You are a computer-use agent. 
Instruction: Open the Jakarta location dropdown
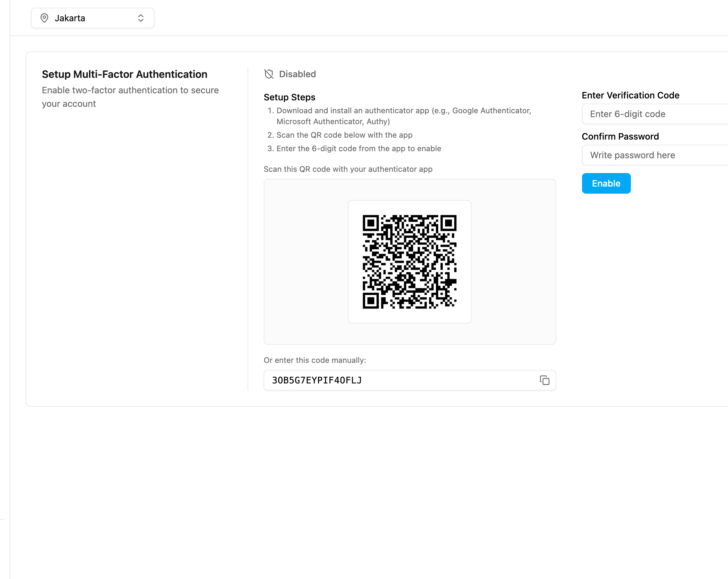[x=93, y=18]
